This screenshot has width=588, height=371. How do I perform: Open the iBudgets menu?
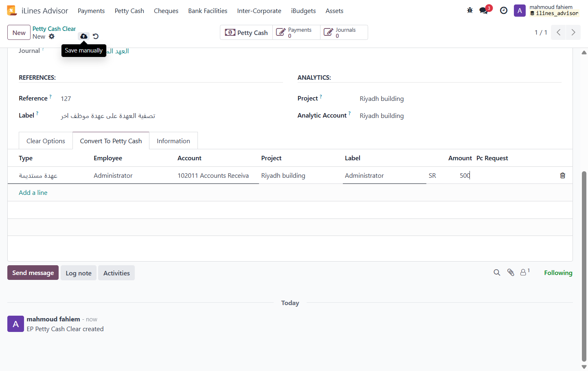(x=303, y=11)
